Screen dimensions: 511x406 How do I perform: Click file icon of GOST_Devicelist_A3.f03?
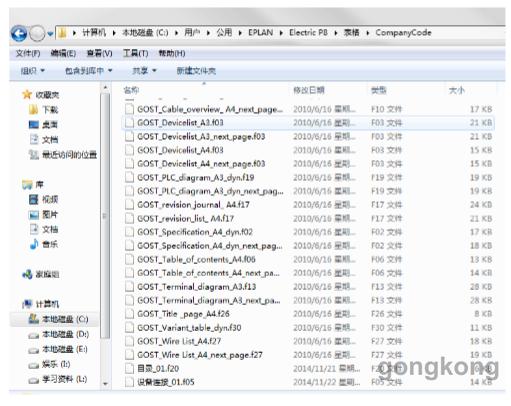click(129, 123)
